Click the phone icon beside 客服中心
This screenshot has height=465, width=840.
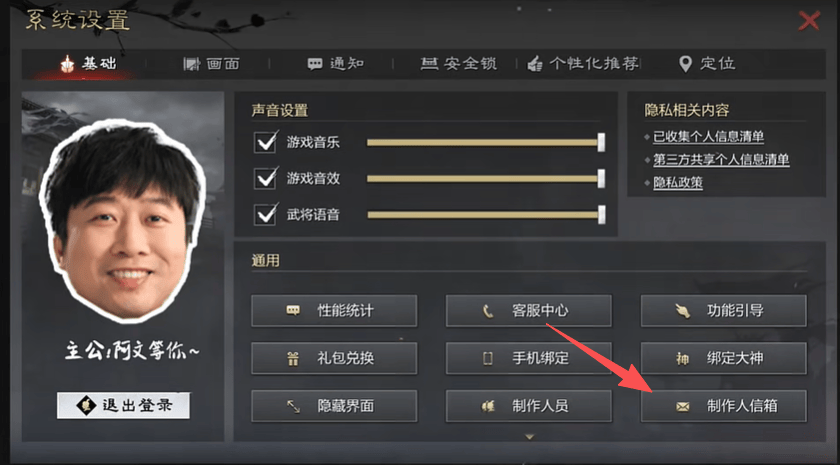click(x=488, y=311)
